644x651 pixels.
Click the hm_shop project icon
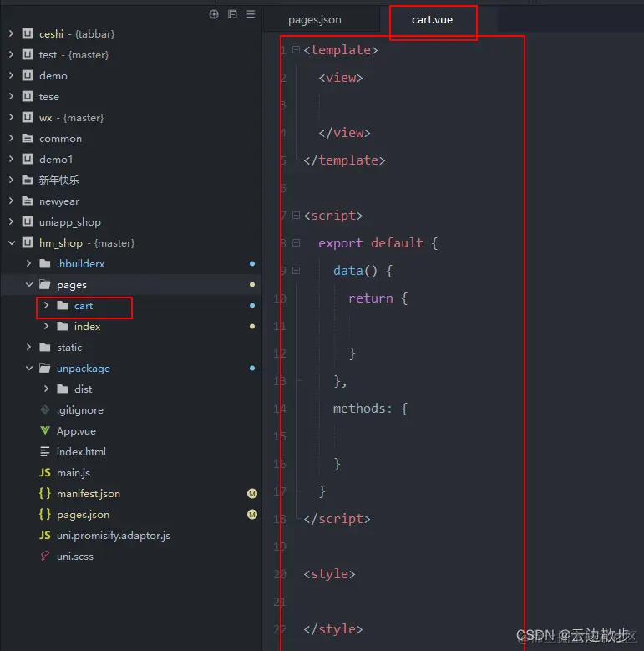pos(28,243)
